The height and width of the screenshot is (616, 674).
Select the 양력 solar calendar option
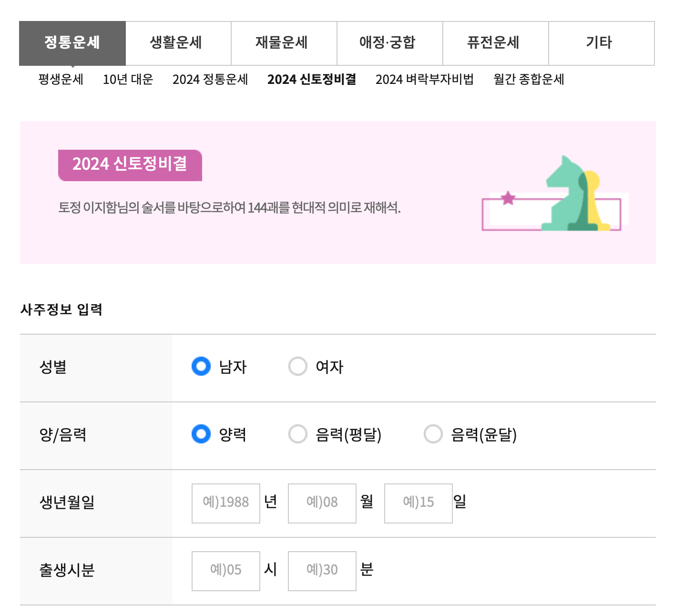click(x=201, y=434)
